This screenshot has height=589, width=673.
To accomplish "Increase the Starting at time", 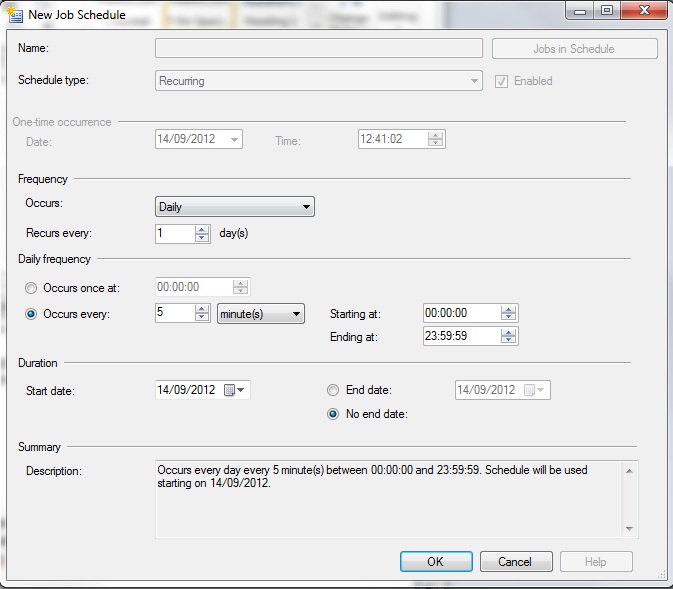I will (509, 309).
